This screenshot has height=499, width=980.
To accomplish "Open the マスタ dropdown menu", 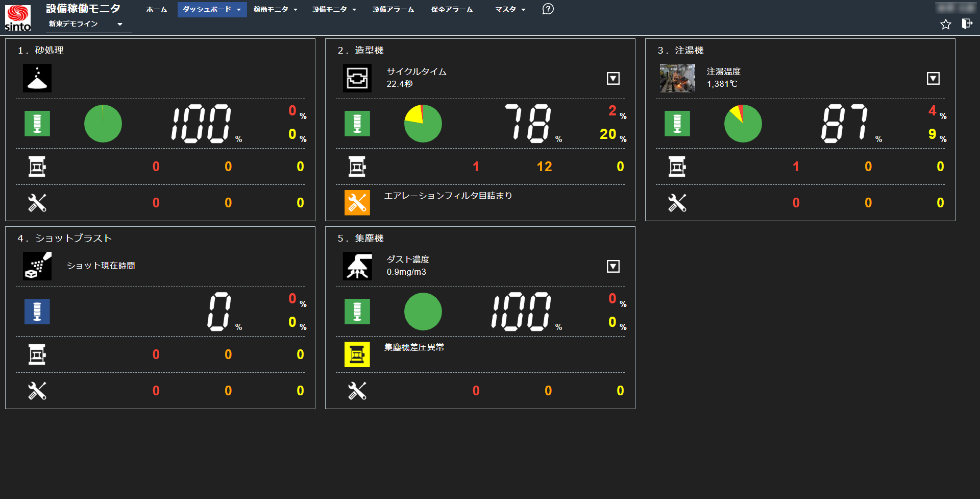I will [510, 9].
